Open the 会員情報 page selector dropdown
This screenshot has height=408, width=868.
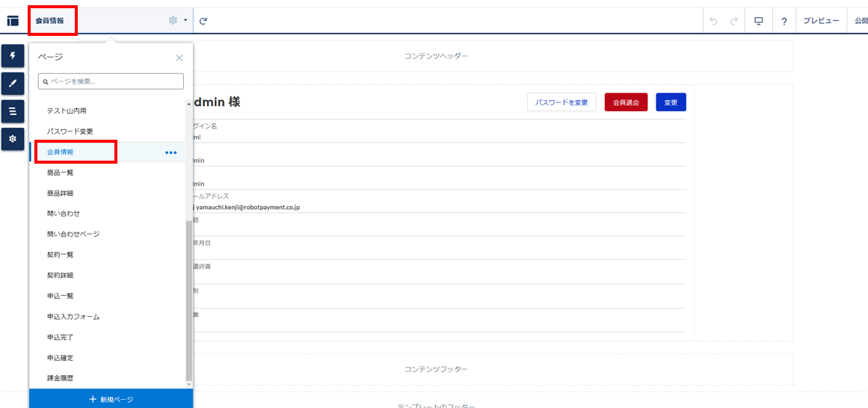pos(50,21)
